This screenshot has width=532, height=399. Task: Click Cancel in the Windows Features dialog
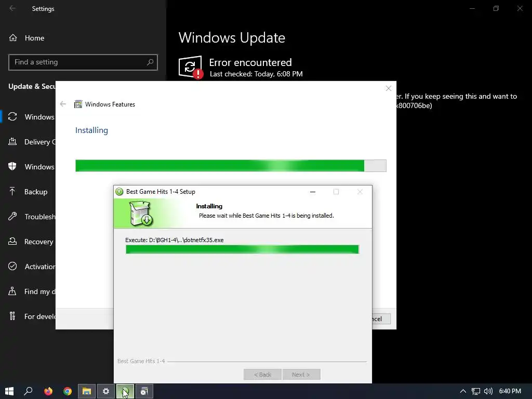pyautogui.click(x=381, y=319)
